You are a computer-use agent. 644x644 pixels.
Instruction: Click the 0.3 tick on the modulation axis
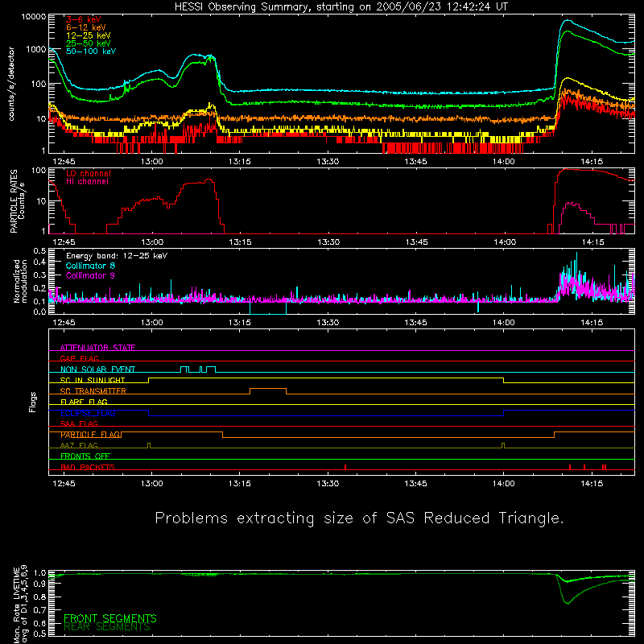click(39, 275)
